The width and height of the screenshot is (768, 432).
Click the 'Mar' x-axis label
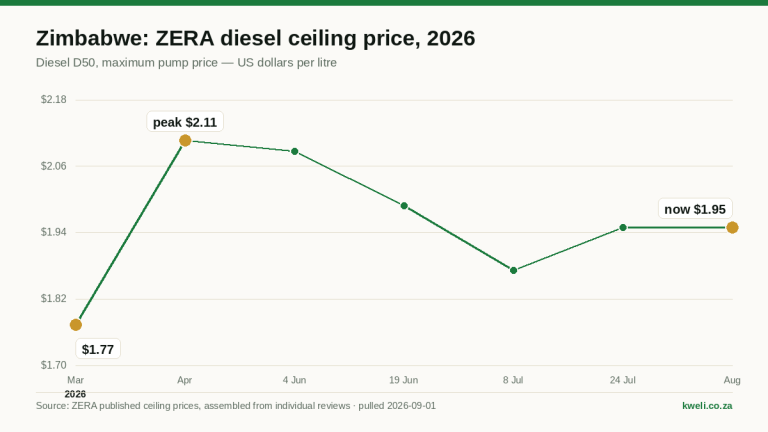click(75, 380)
